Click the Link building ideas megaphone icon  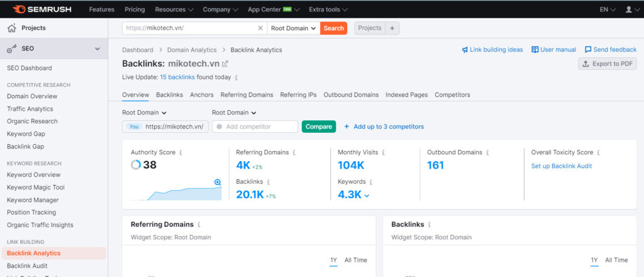coord(465,50)
